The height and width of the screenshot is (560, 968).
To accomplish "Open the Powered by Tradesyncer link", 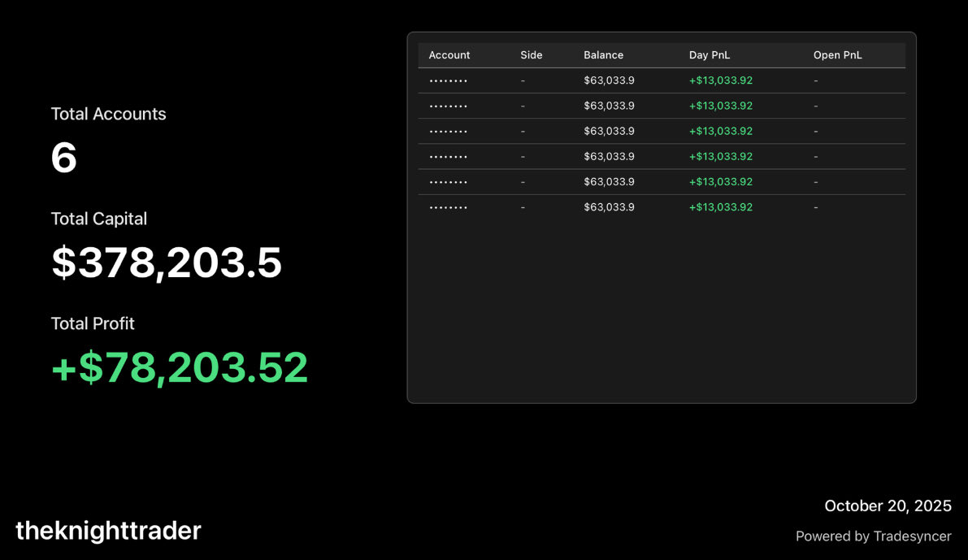I will (874, 536).
